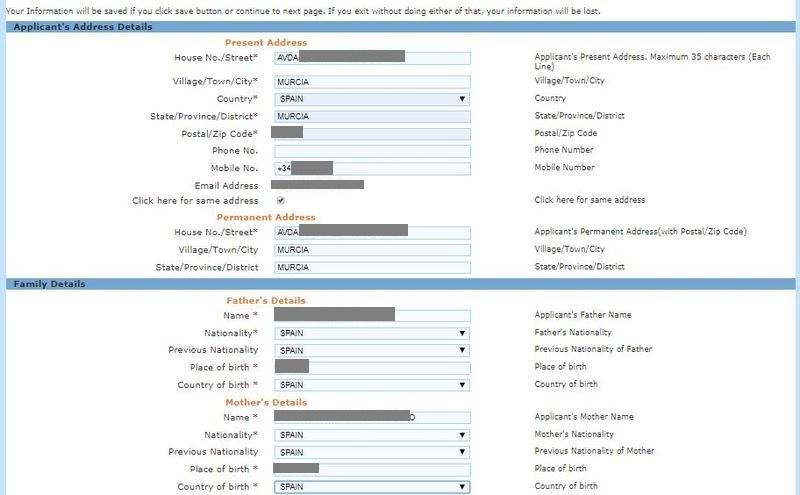Focus the Present Address Village/Town/City field

(x=372, y=82)
